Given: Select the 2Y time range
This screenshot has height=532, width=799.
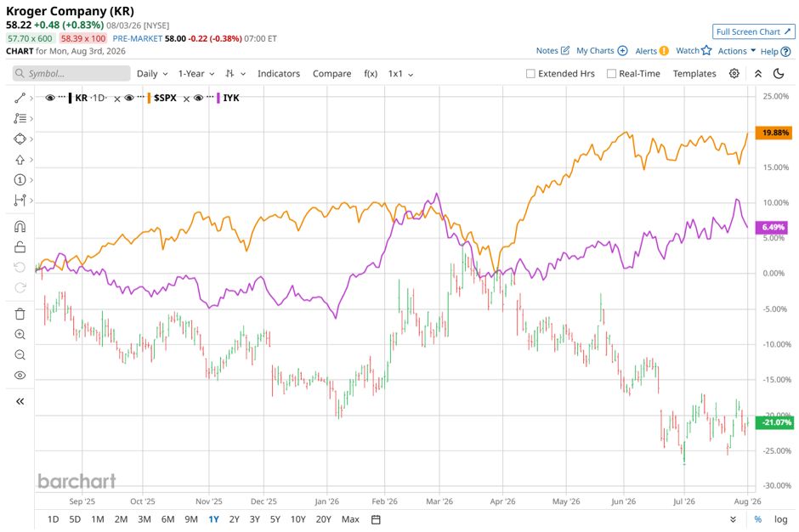Looking at the screenshot, I should (x=234, y=519).
